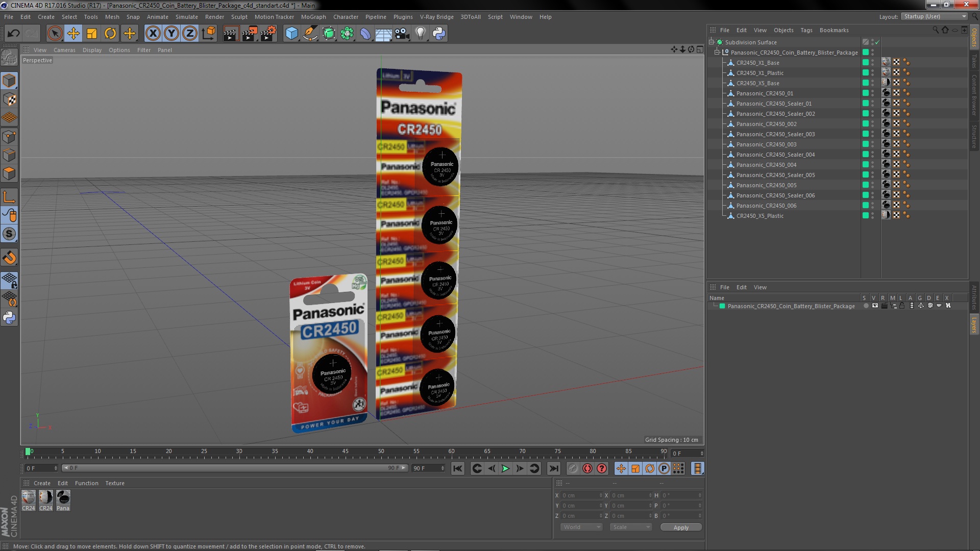Add a Light object
The image size is (980, 551).
coord(420,34)
